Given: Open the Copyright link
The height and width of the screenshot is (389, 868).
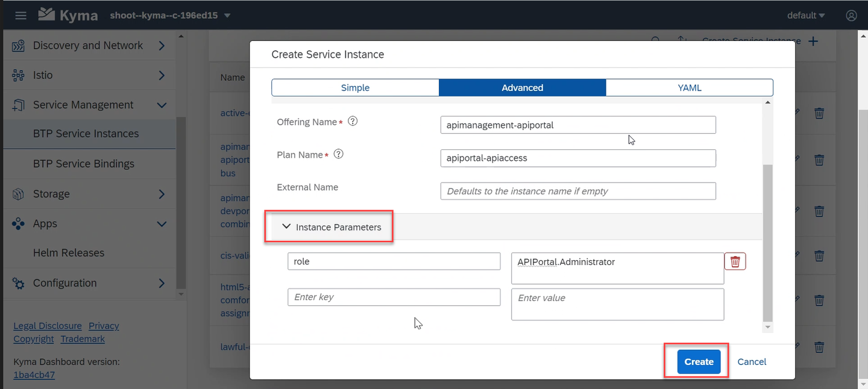Looking at the screenshot, I should [x=34, y=339].
